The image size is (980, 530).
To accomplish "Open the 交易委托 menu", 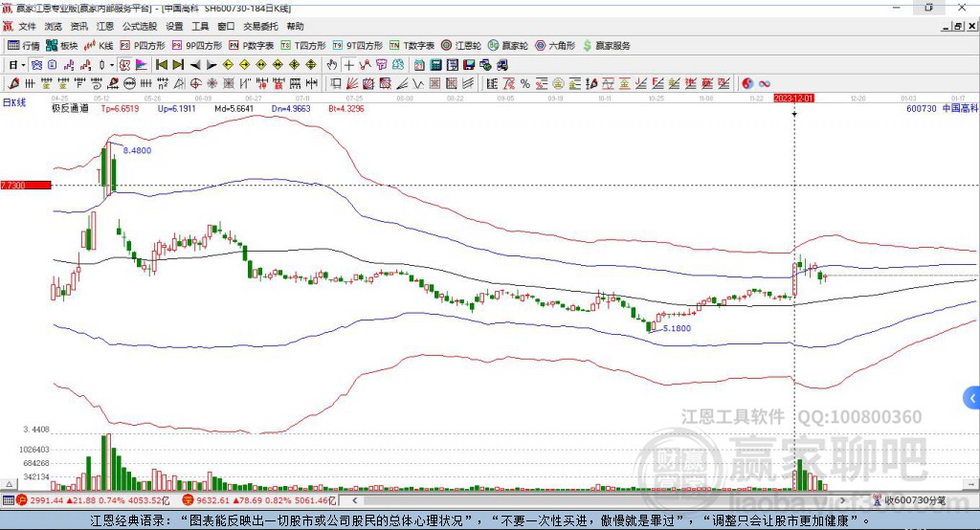I will click(260, 26).
